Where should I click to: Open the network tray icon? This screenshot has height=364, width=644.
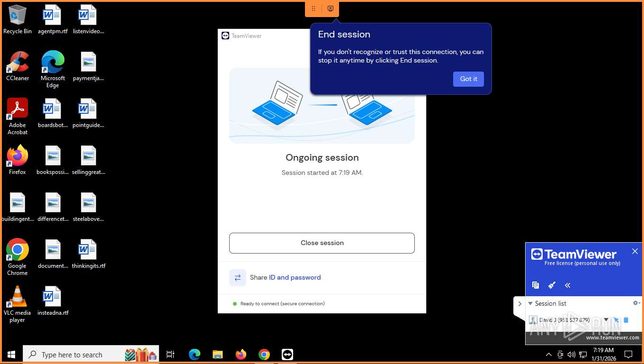(582, 355)
